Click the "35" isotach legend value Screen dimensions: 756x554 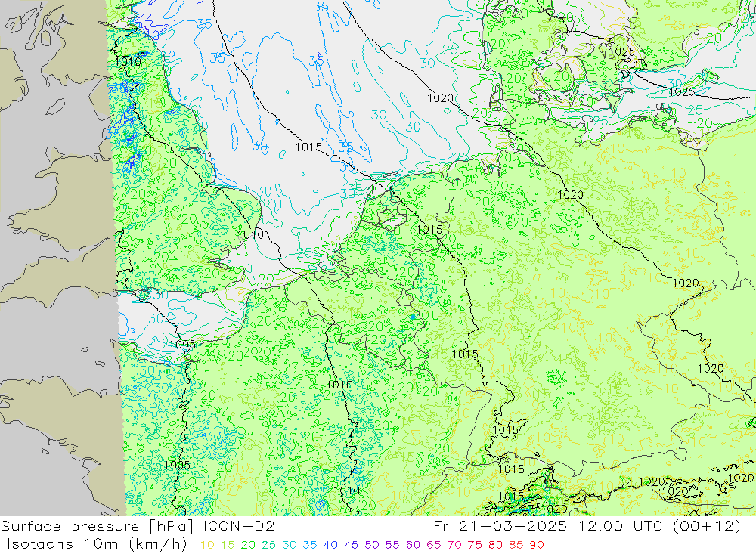point(309,545)
